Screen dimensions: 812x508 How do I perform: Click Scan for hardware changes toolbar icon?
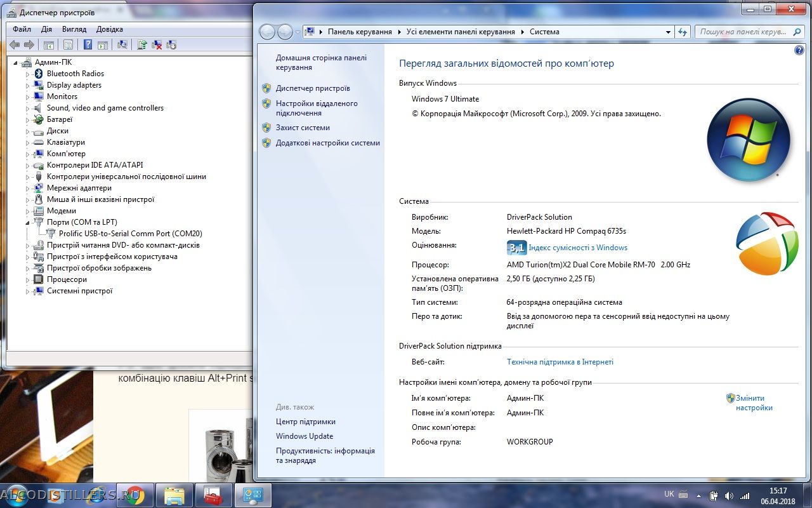coord(122,44)
